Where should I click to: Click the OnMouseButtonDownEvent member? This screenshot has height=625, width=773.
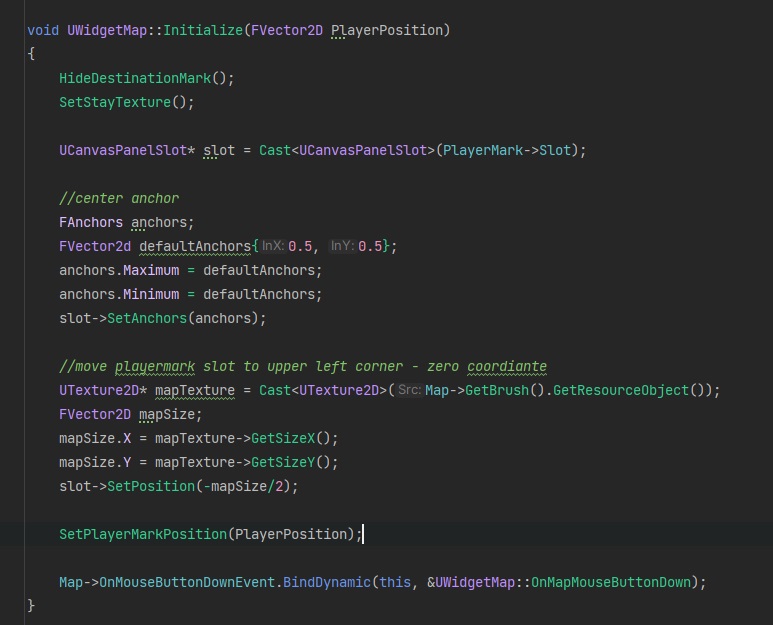[x=187, y=583]
